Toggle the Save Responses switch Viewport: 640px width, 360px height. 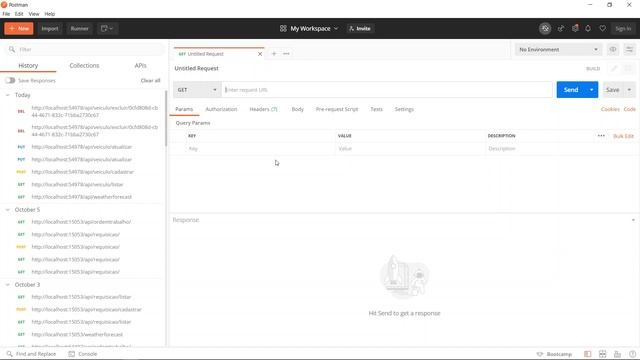click(x=10, y=80)
